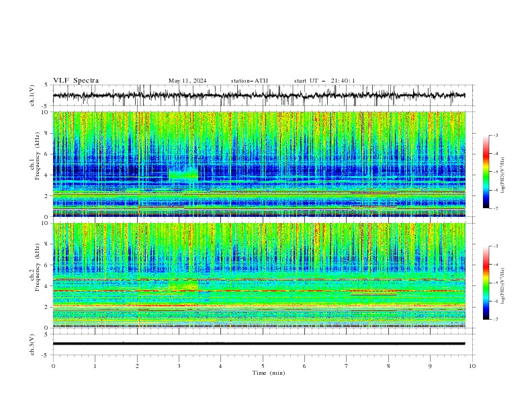Click the "Time (min)" axis label
532x411 pixels.
[x=269, y=373]
